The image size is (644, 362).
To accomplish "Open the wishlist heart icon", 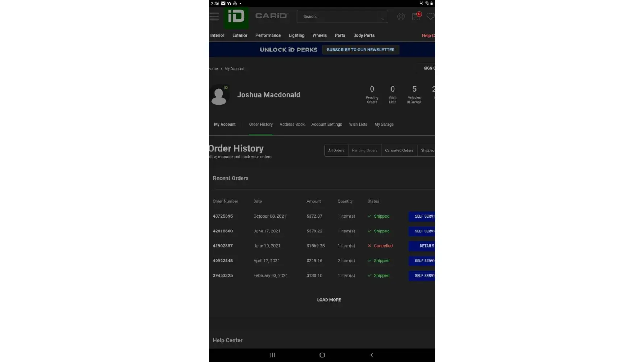I will click(430, 16).
